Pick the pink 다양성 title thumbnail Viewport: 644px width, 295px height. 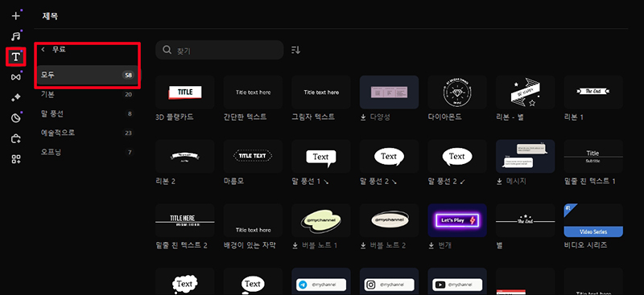[x=390, y=92]
